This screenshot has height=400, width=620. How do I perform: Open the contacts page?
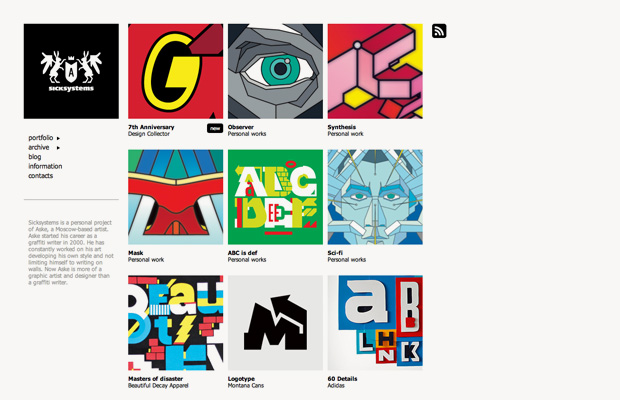(40, 176)
